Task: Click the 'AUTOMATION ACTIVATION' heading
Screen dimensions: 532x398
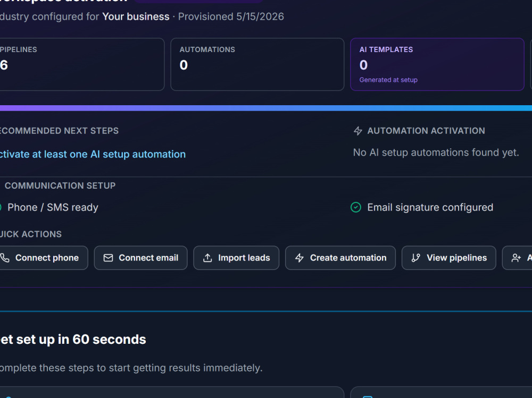Action: tap(426, 131)
